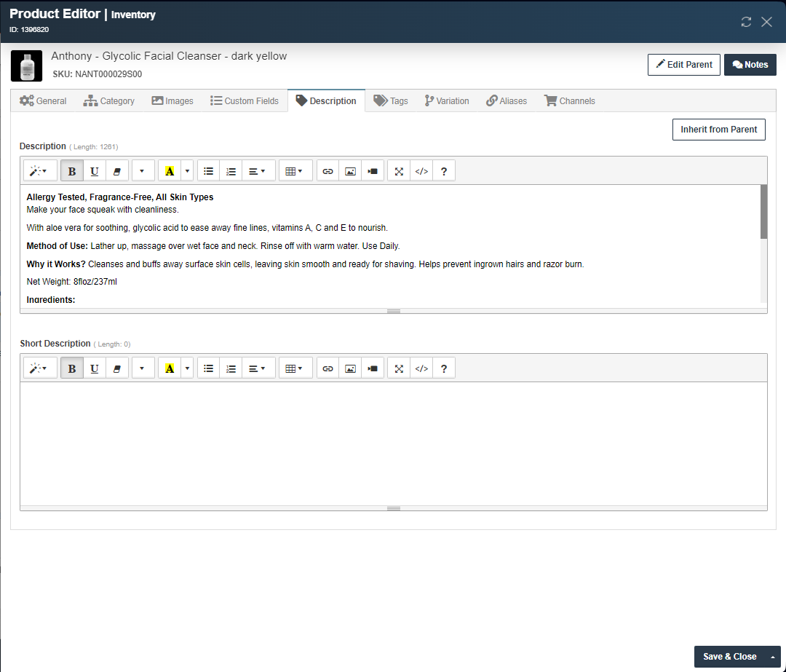
Task: Click the Edit Parent button
Action: [x=683, y=65]
